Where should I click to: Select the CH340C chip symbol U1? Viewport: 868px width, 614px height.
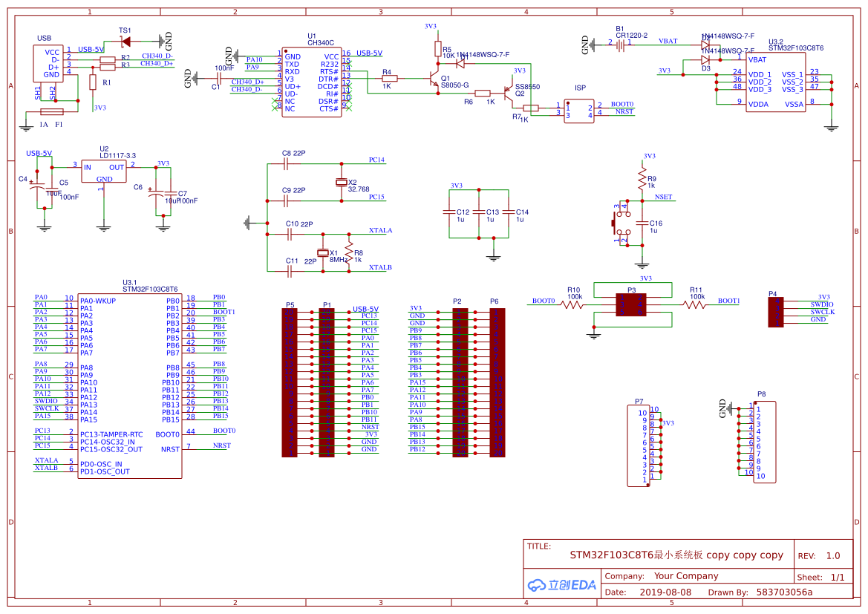tap(313, 82)
